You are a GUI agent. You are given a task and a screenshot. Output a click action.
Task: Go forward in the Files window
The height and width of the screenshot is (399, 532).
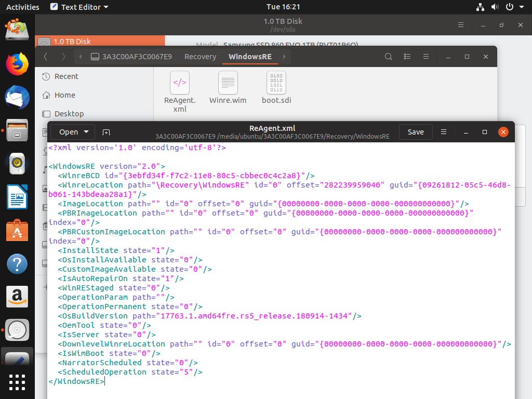coord(63,57)
